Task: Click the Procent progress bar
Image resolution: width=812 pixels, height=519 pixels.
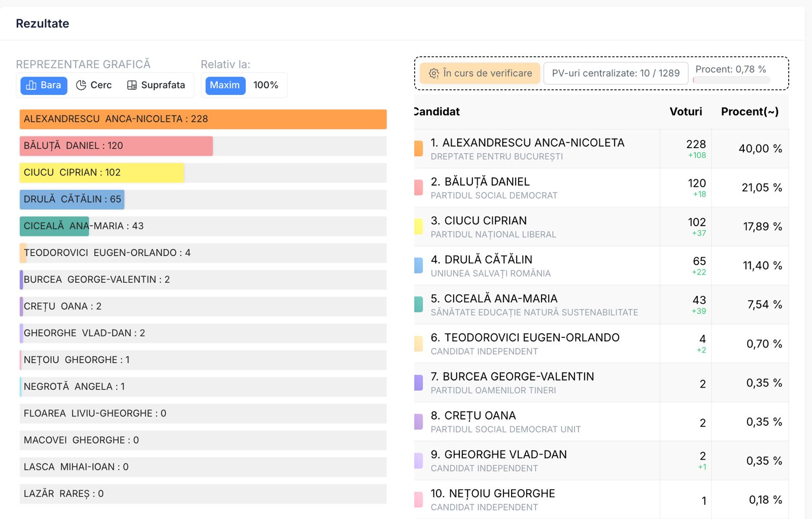Action: point(731,80)
